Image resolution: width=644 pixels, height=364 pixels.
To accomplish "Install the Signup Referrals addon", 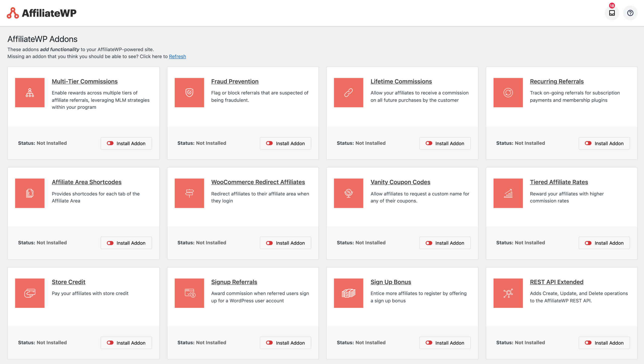I will [285, 343].
